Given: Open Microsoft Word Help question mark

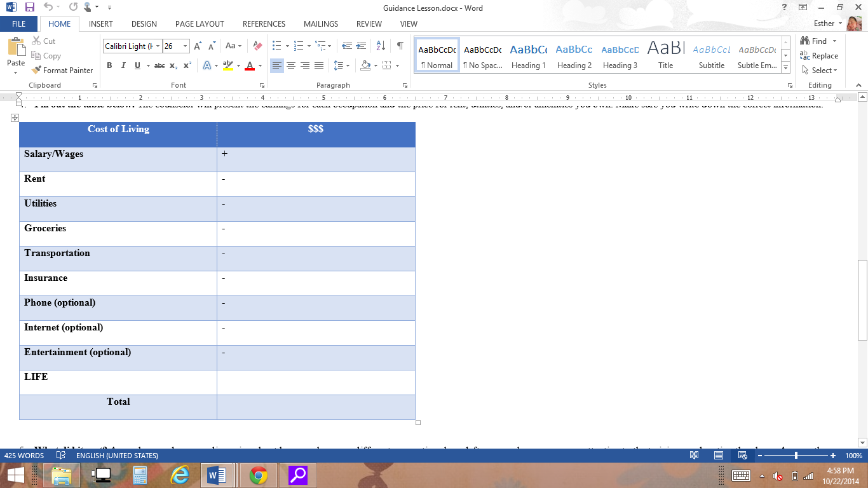Looking at the screenshot, I should click(x=785, y=8).
